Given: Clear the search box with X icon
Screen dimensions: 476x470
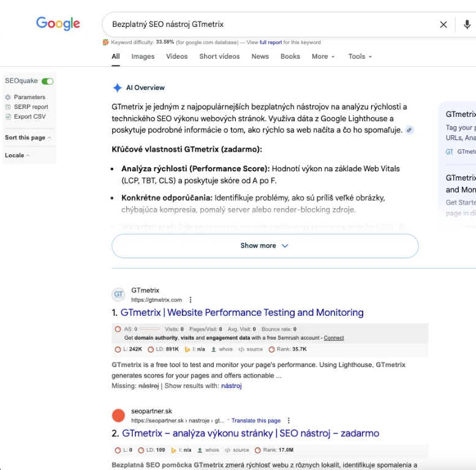Looking at the screenshot, I should click(444, 24).
